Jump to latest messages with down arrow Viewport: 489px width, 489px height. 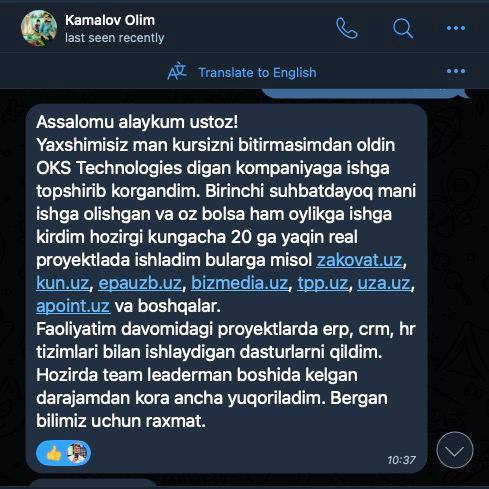click(x=455, y=450)
